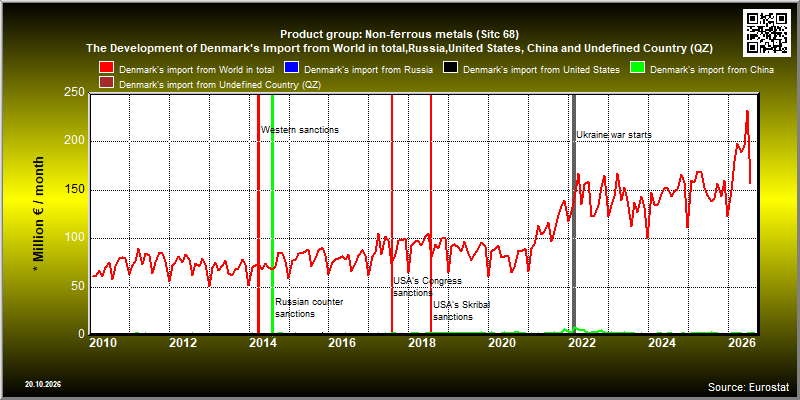Click the QR code image

coord(767,32)
